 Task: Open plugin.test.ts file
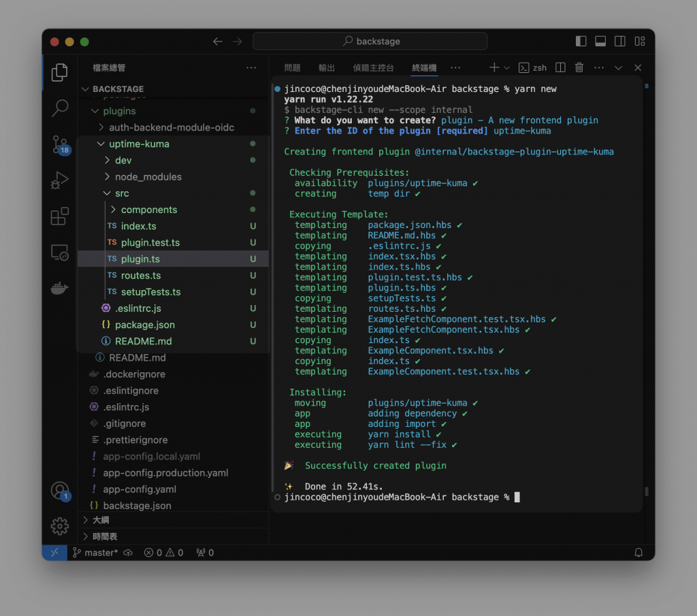tap(174, 243)
